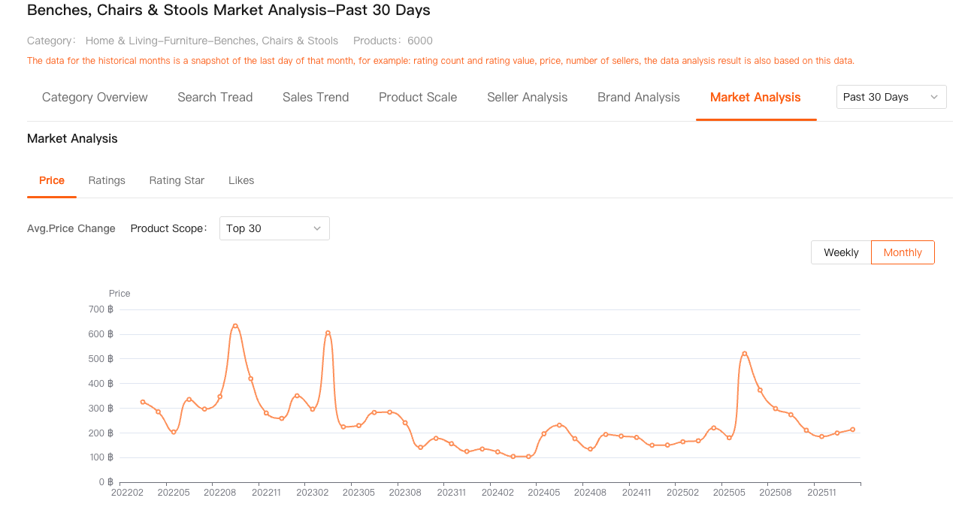Click the 2025 peak data point near 202506
Screen dimensions: 980x531
[744, 354]
